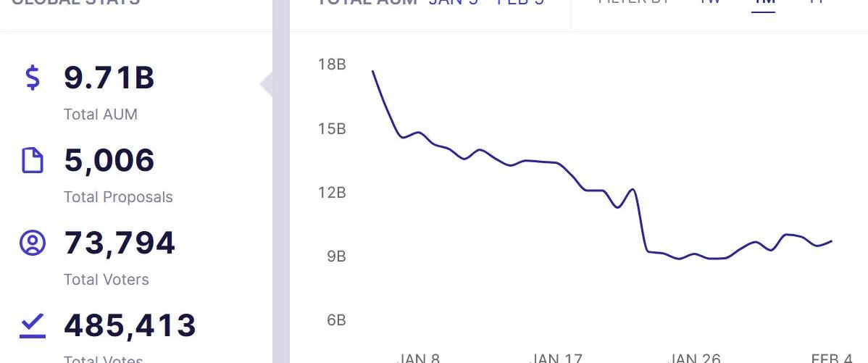
Task: Click the selected-stat arrow pointer beside Total AUM
Action: (x=267, y=85)
